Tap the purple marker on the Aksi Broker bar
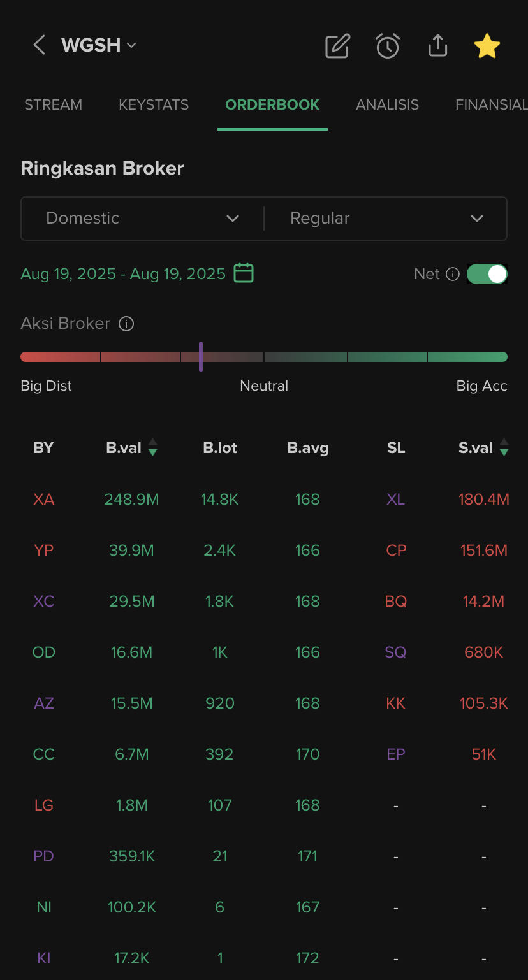This screenshot has width=528, height=980. [201, 357]
